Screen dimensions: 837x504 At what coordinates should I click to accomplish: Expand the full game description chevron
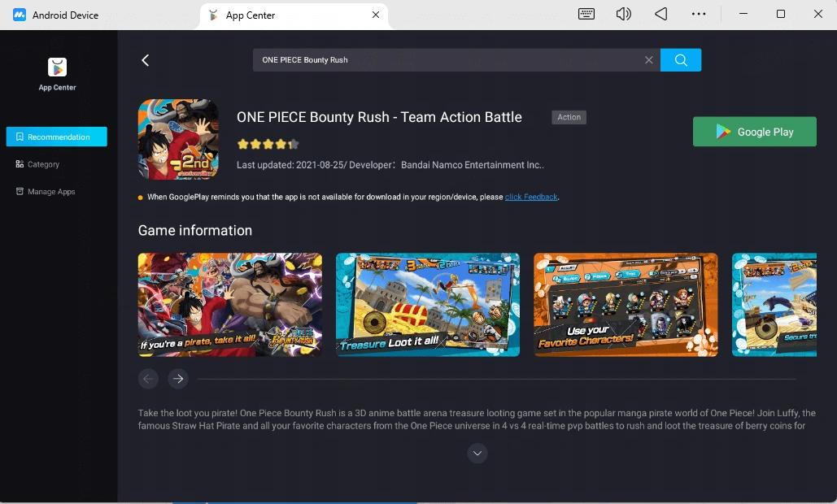(x=477, y=453)
